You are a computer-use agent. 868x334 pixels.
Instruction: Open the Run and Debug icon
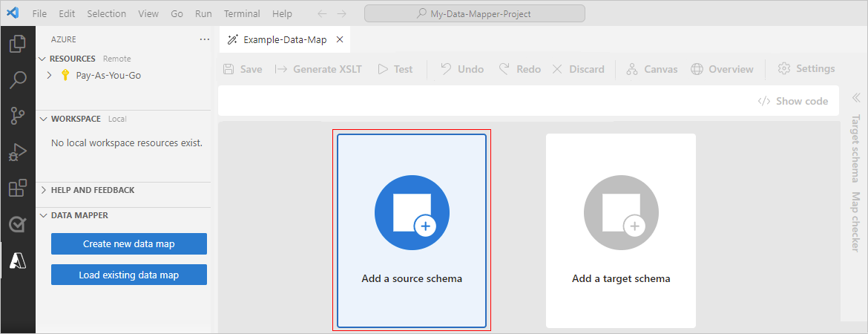(18, 151)
